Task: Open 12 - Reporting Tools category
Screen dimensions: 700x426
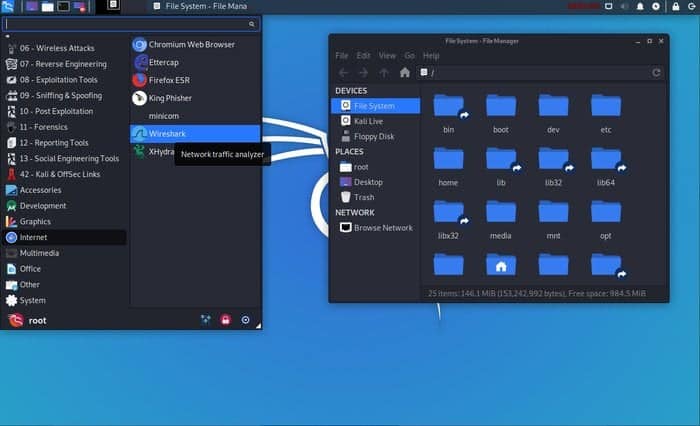Action: (x=65, y=143)
